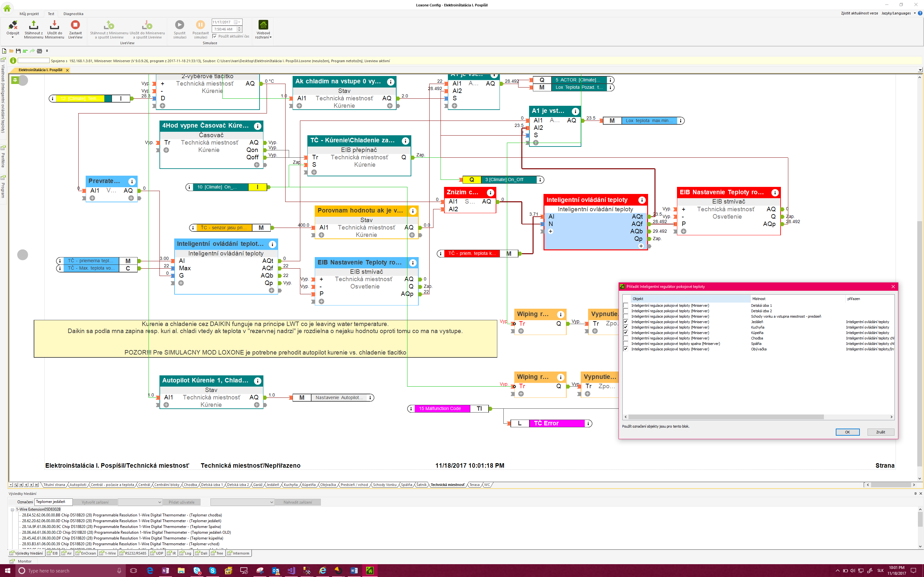
Task: Click Zrušit button in dialog
Action: [880, 432]
